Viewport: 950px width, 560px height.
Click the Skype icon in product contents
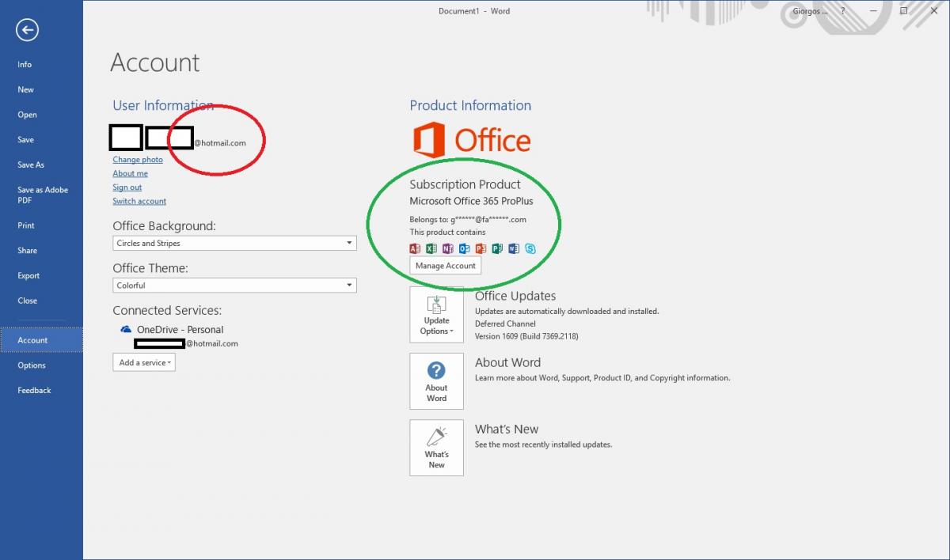click(x=530, y=248)
